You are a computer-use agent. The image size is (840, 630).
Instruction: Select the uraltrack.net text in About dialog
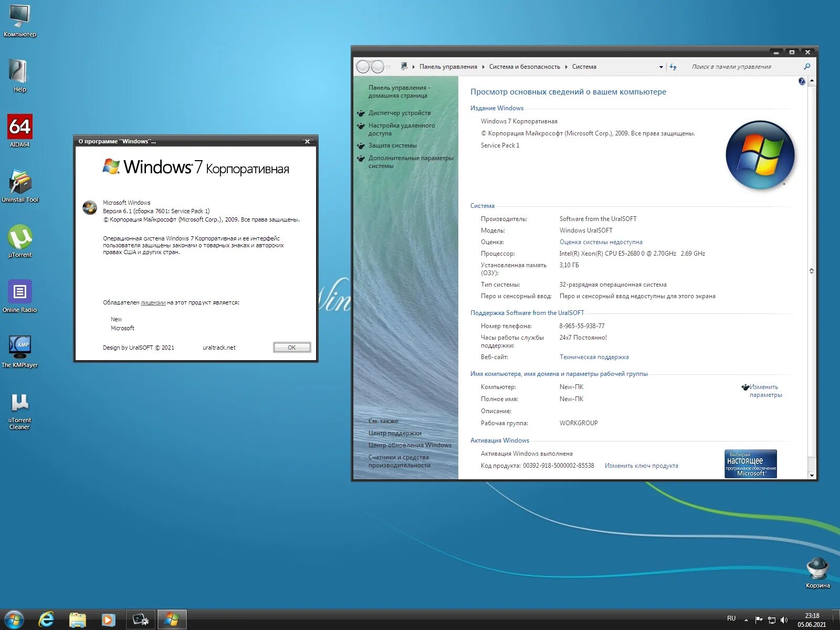click(x=219, y=348)
